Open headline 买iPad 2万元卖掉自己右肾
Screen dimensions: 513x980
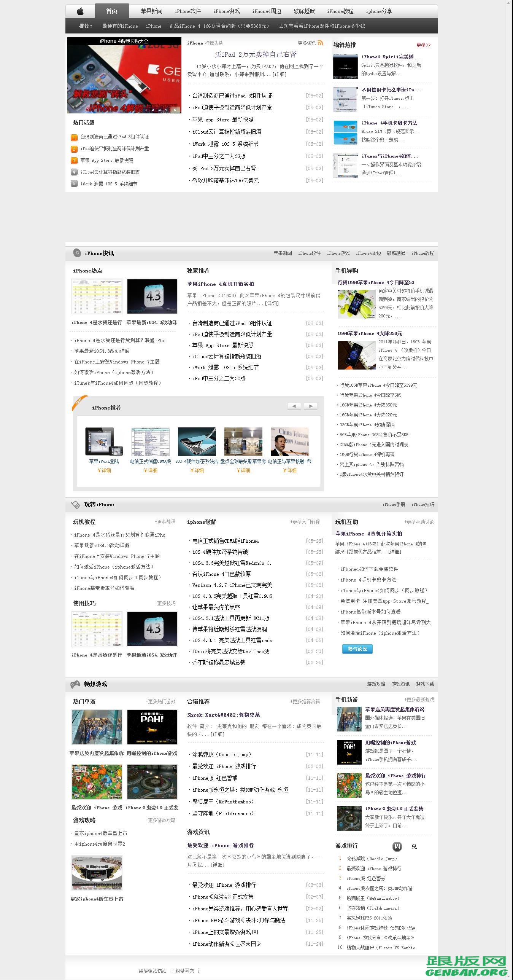click(256, 54)
